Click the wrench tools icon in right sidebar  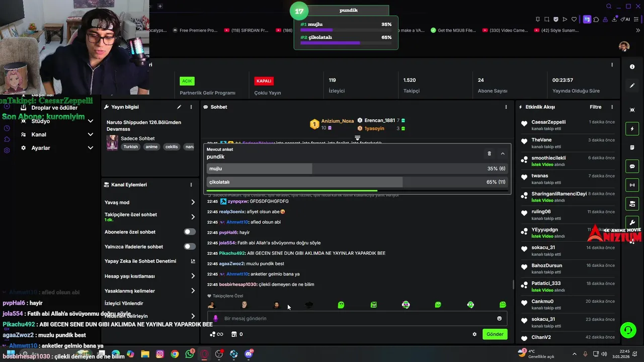pos(632,222)
